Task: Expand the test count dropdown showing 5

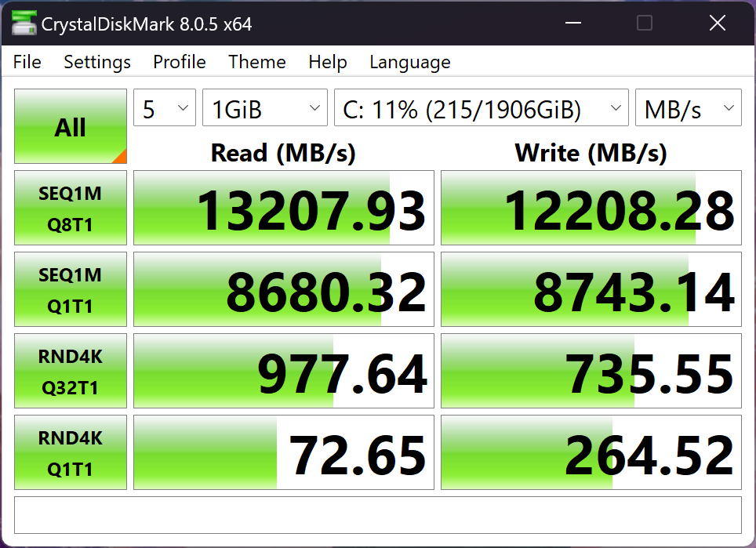Action: click(x=165, y=107)
